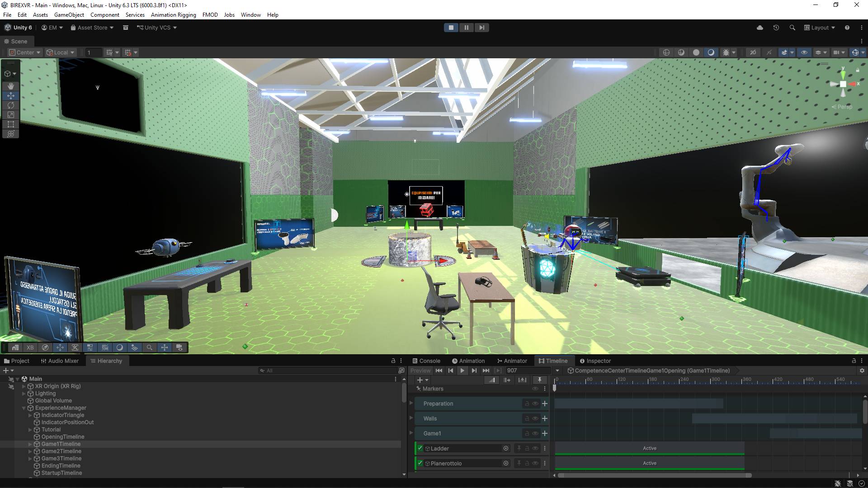868x488 pixels.
Task: Click the Unity cloud icon
Action: tap(760, 28)
